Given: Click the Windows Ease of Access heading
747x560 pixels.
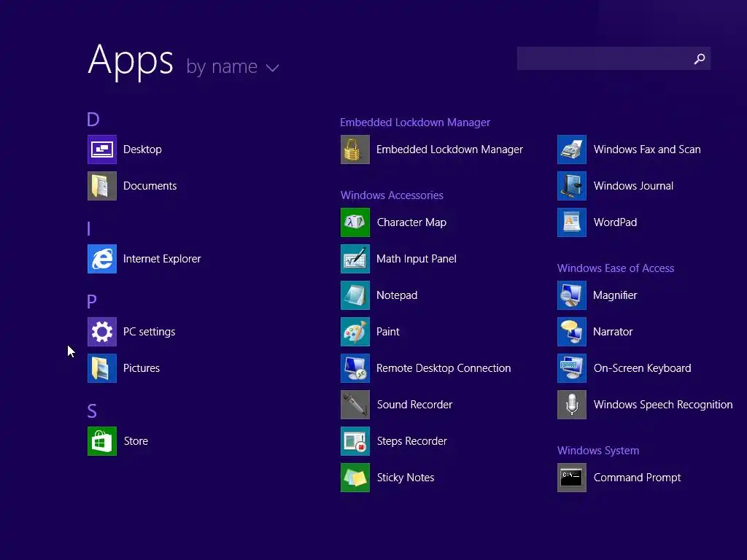Looking at the screenshot, I should (x=616, y=268).
